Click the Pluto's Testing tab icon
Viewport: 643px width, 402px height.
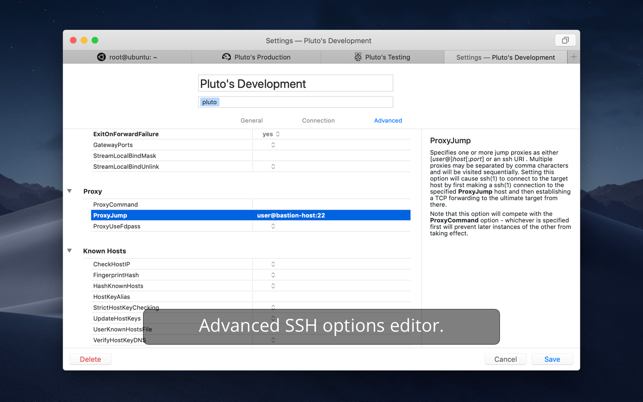(358, 57)
